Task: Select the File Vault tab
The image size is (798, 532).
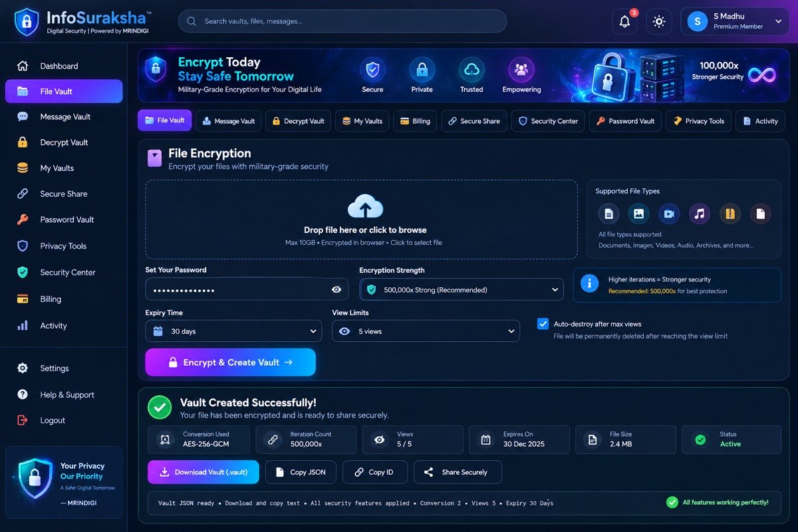Action: click(x=165, y=121)
